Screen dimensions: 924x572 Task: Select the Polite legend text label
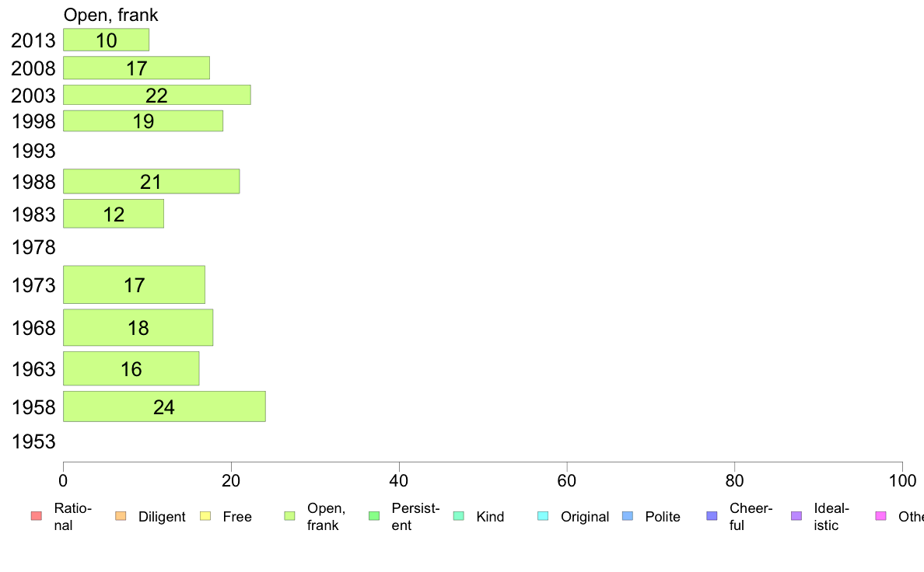(663, 517)
